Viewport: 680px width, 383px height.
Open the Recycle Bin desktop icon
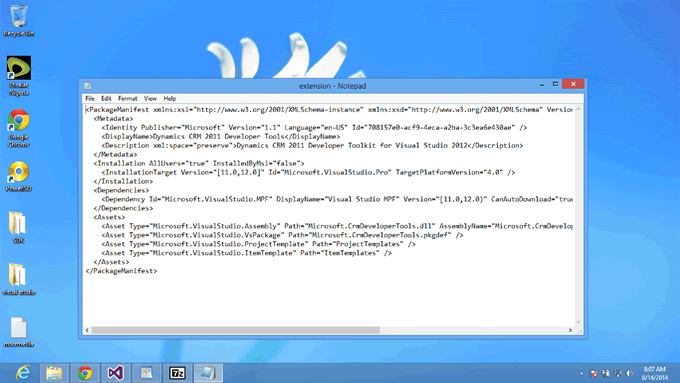click(18, 20)
